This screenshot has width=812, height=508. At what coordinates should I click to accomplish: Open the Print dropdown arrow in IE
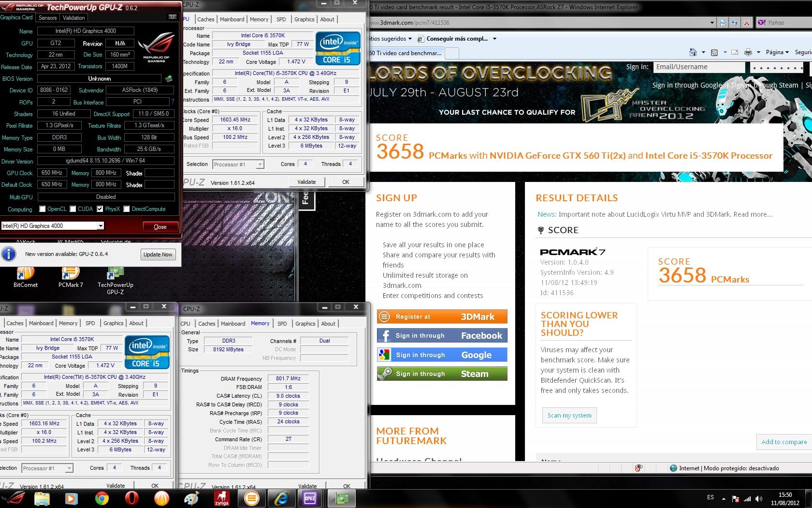coord(758,52)
